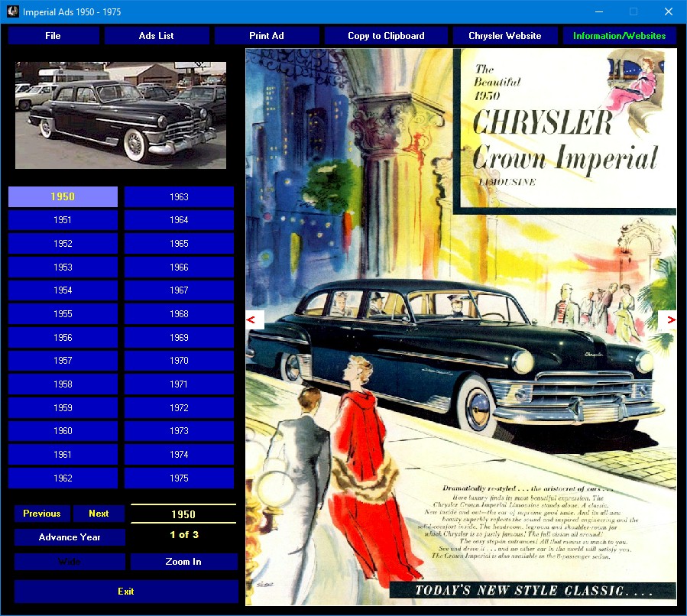Select the 1961 year button
Image resolution: width=687 pixels, height=616 pixels.
pos(63,454)
